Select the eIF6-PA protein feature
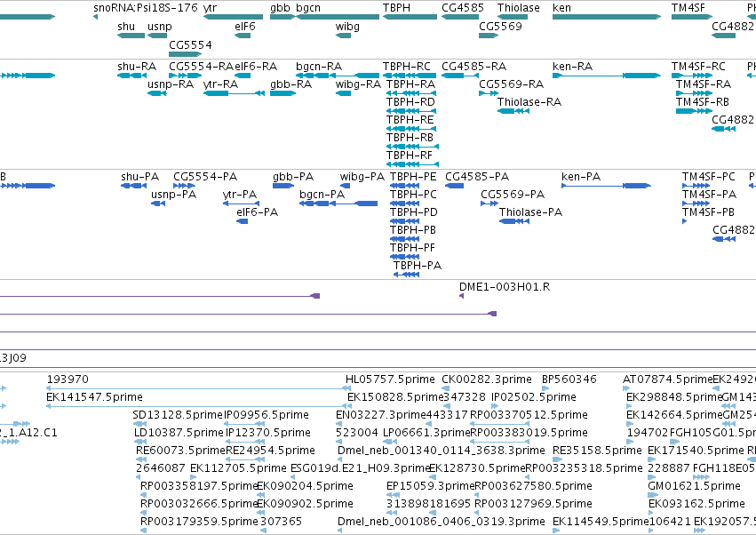 coord(242,221)
